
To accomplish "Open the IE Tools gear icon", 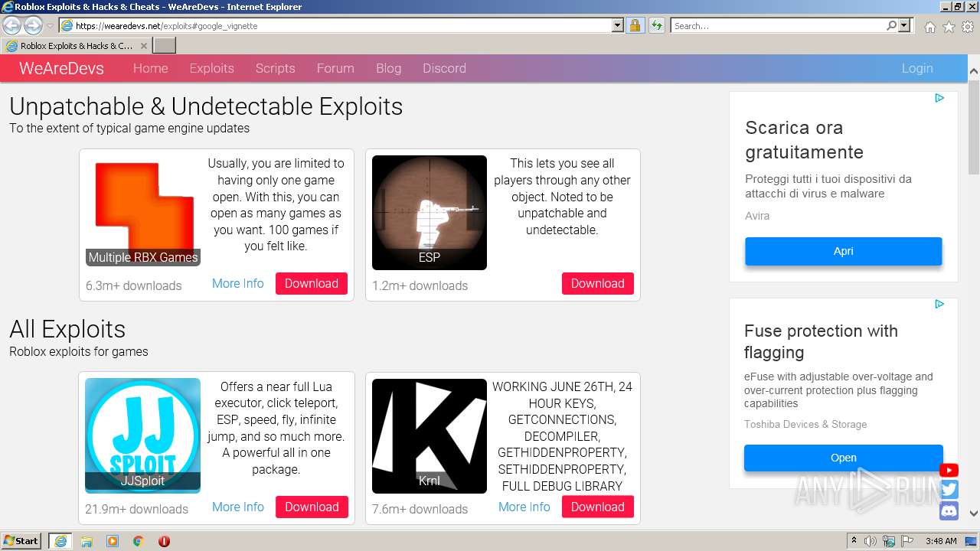I will point(968,27).
